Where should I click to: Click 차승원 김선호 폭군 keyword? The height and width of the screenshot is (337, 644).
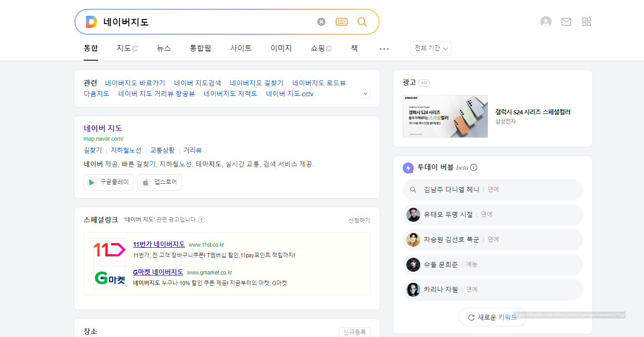tap(452, 240)
